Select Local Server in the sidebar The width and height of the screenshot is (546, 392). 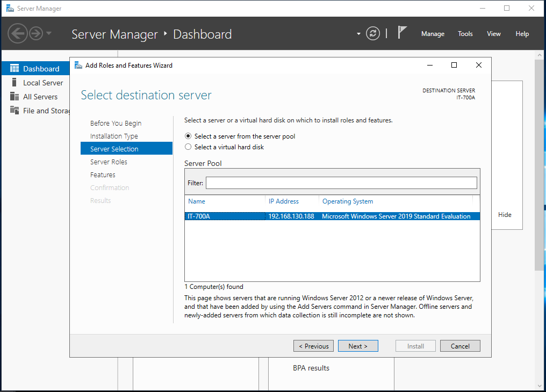coord(43,83)
